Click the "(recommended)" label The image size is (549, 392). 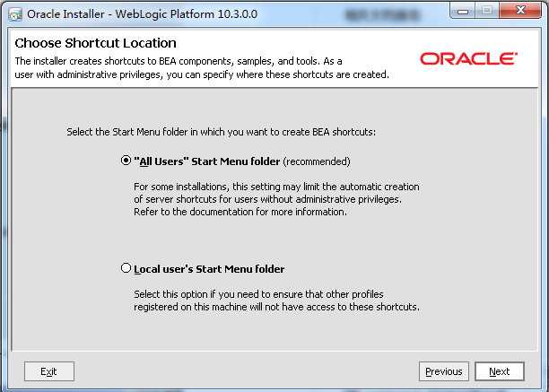click(317, 161)
